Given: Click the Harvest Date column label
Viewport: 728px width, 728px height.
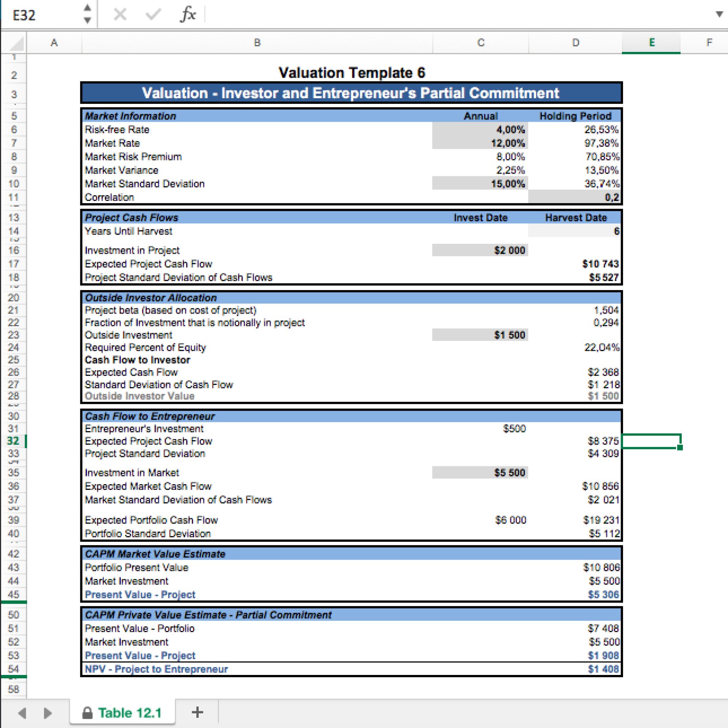Looking at the screenshot, I should tap(576, 218).
